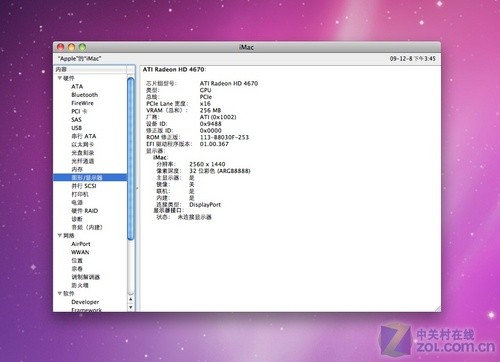
Task: Select the 电源 power entry
Action: [x=77, y=203]
